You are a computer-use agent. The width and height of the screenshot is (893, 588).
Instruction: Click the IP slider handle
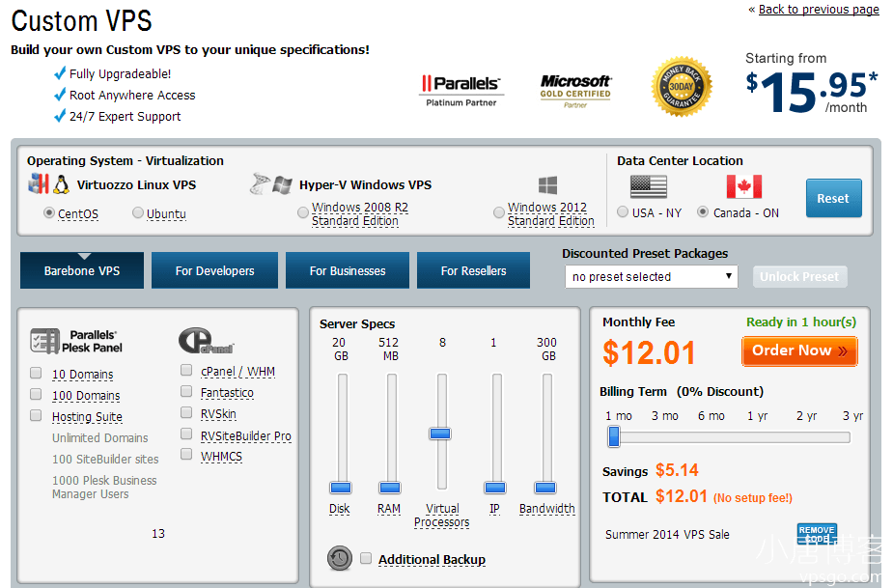(495, 488)
